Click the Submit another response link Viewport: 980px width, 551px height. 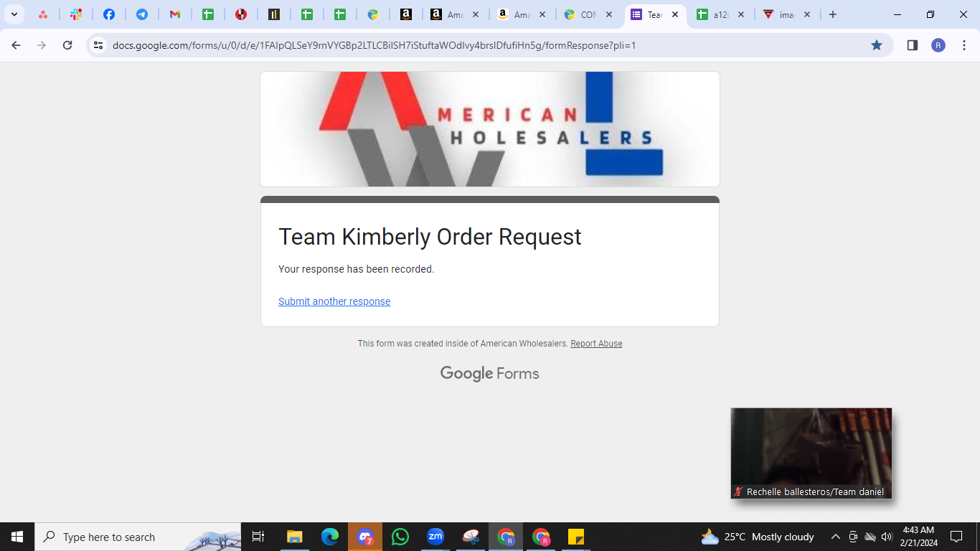(x=334, y=301)
